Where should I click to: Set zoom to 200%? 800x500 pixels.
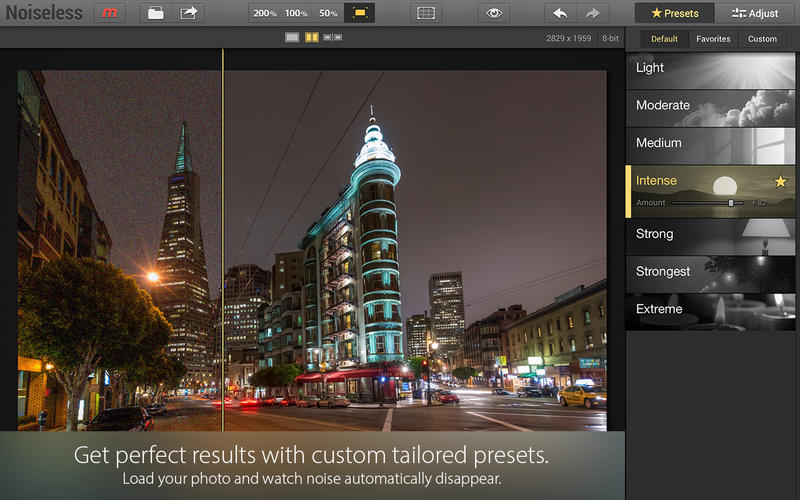tap(264, 13)
